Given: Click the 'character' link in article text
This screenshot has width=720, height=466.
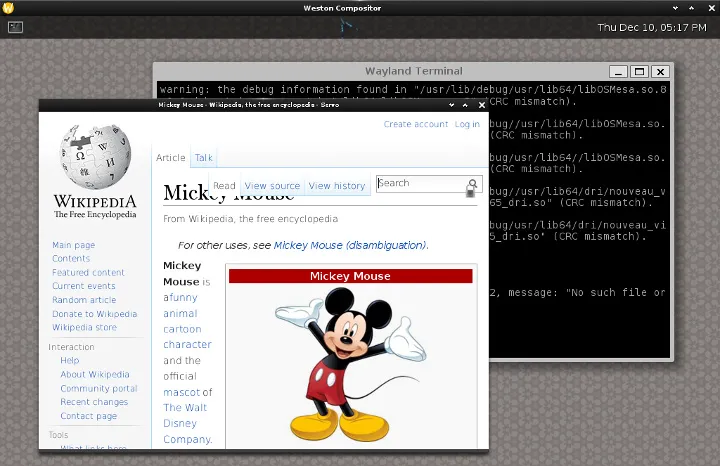Looking at the screenshot, I should [187, 344].
